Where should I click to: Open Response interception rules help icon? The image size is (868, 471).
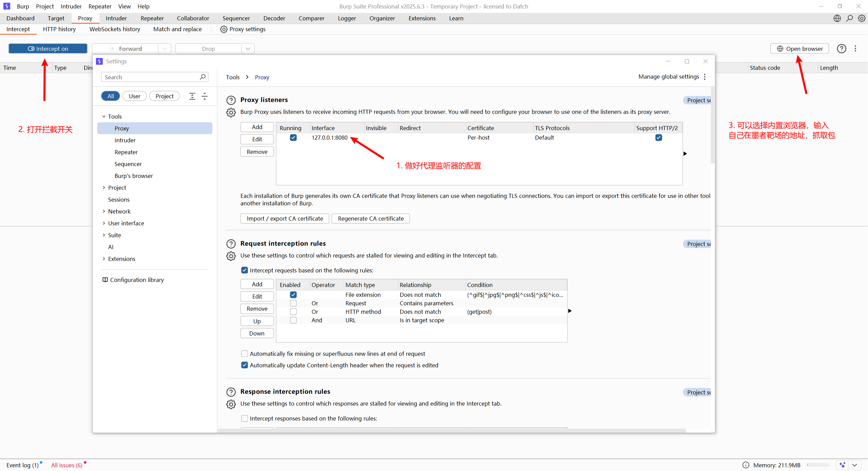231,392
